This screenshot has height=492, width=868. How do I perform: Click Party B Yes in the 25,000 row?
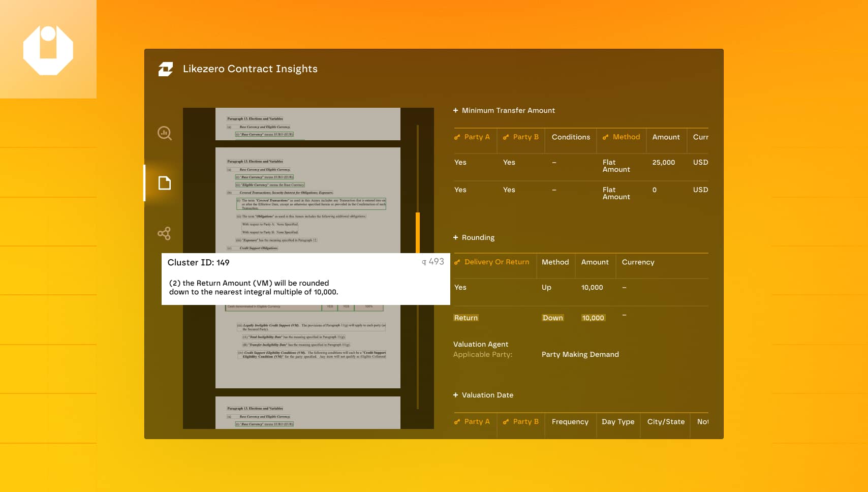pyautogui.click(x=509, y=163)
